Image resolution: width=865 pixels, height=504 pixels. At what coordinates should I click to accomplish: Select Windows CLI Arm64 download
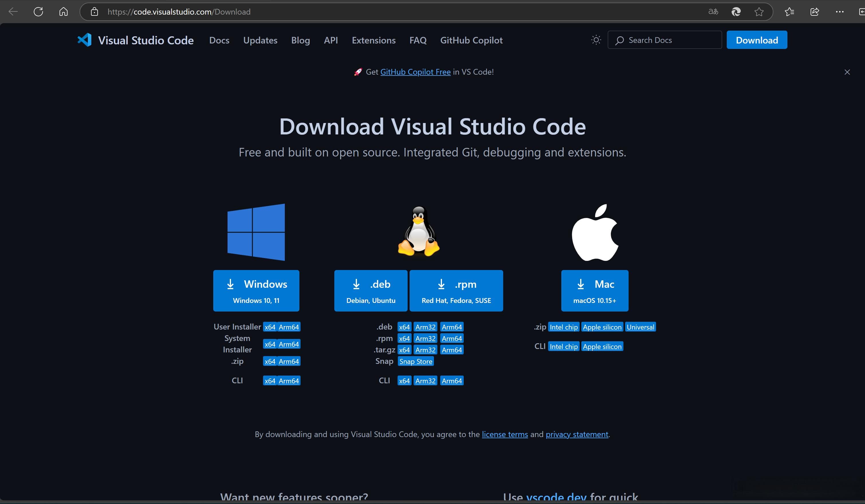(289, 381)
